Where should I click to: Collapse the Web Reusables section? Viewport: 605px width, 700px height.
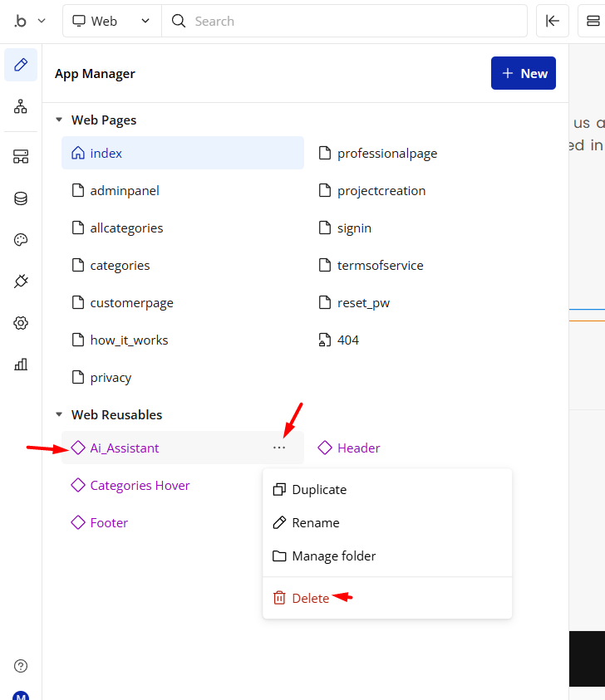tap(59, 415)
